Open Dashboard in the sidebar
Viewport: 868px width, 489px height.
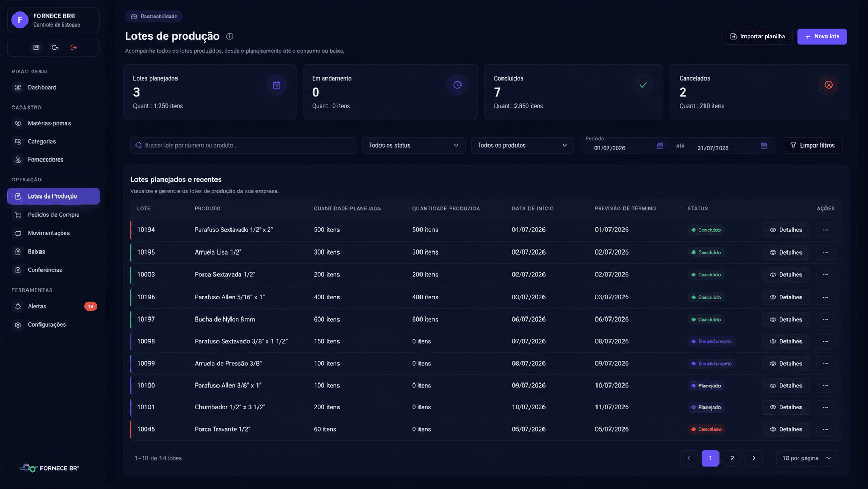click(53, 87)
